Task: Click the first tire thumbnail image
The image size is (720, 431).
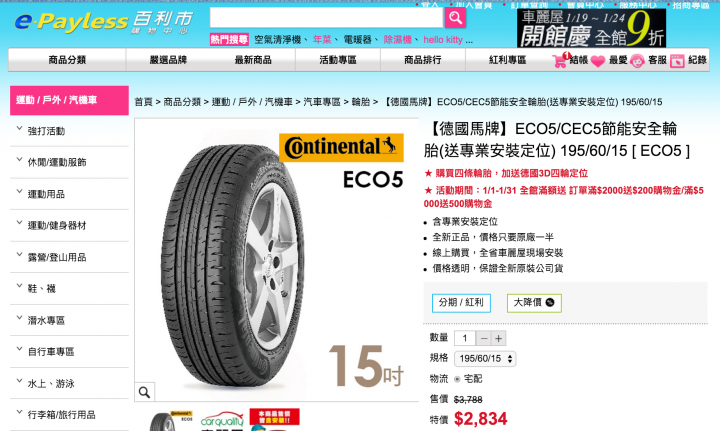Action: (x=171, y=420)
